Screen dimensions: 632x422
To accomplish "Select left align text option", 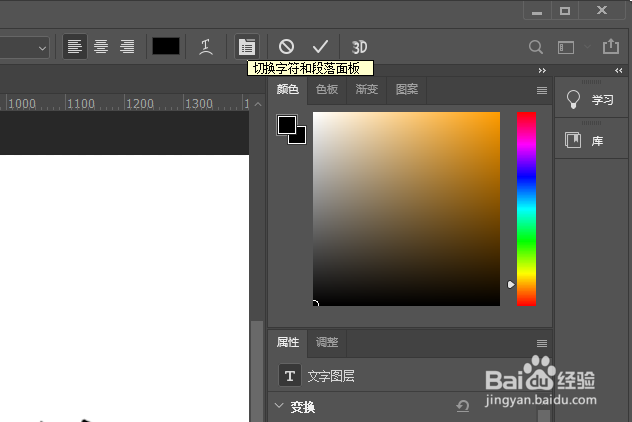I will (75, 47).
